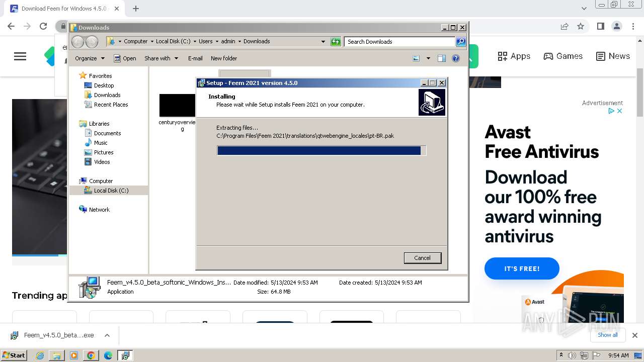Toggle Chrome side panel icon
Image resolution: width=644 pixels, height=362 pixels.
coord(600,26)
